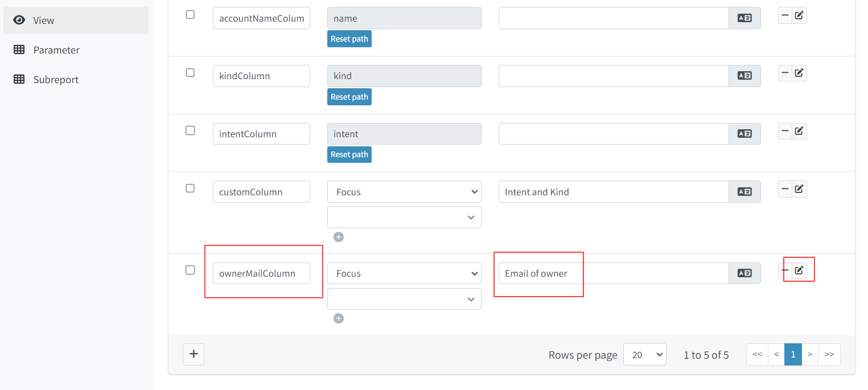Screen dimensions: 868x390
Task: Reset path for the kind column
Action: (x=349, y=97)
